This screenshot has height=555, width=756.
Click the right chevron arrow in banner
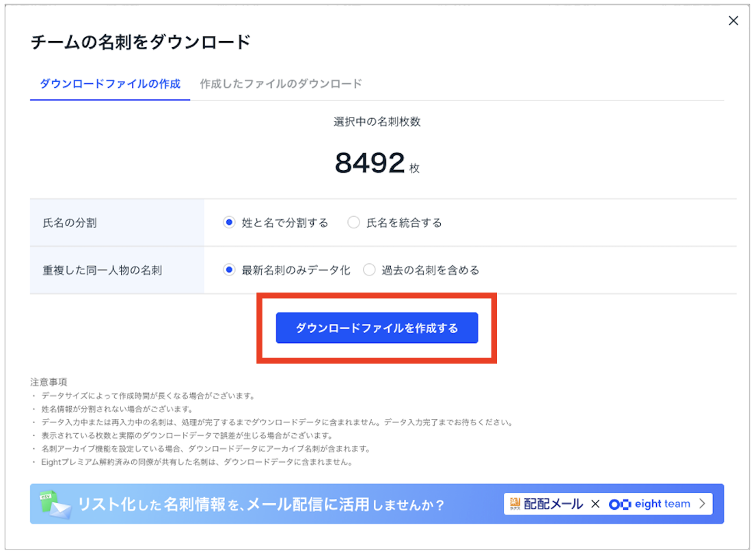click(x=702, y=504)
